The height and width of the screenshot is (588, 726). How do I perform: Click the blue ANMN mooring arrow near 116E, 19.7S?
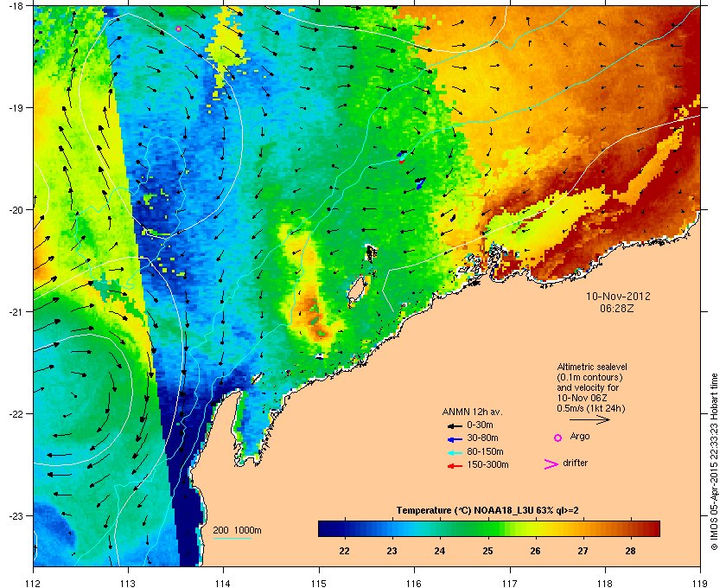point(420,182)
